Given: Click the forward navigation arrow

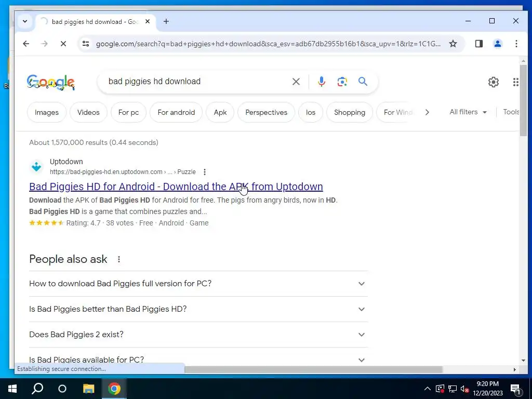Looking at the screenshot, I should 45,44.
